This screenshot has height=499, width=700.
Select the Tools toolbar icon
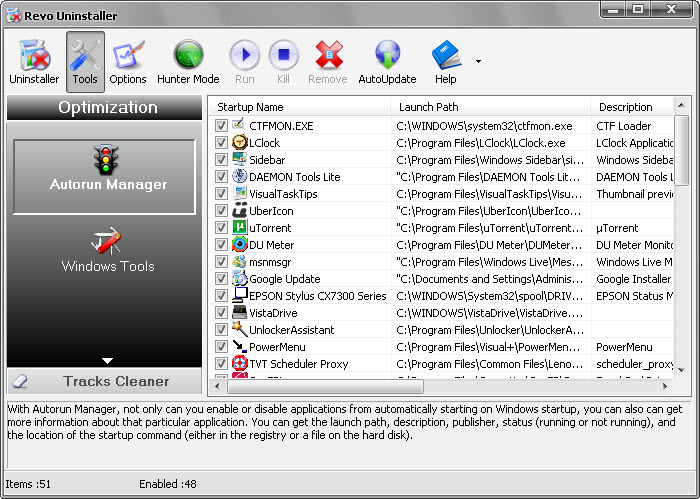[85, 61]
